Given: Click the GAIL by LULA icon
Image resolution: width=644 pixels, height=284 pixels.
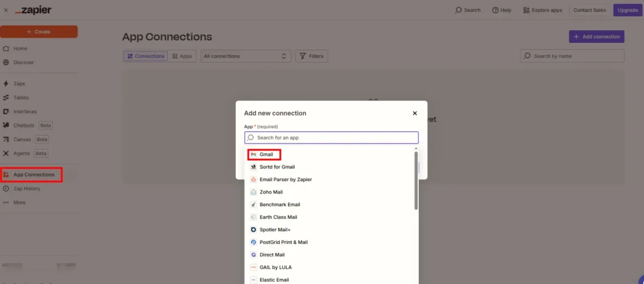Looking at the screenshot, I should pyautogui.click(x=253, y=267).
